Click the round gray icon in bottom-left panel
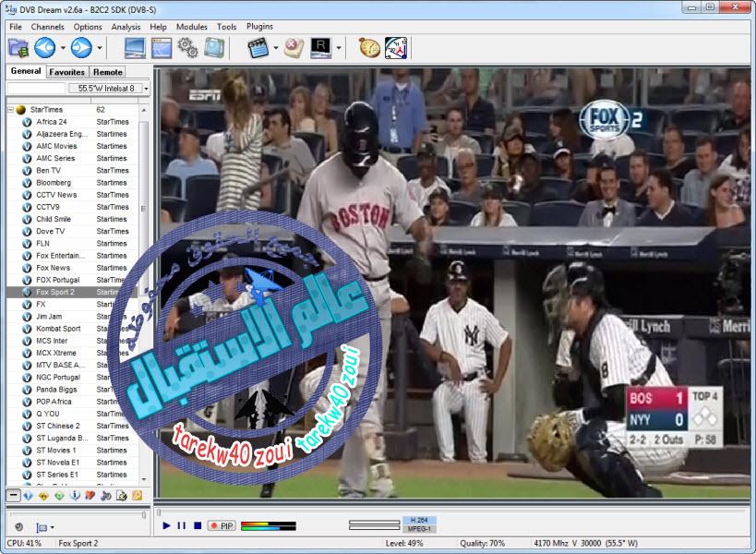756x554 pixels. tap(19, 527)
